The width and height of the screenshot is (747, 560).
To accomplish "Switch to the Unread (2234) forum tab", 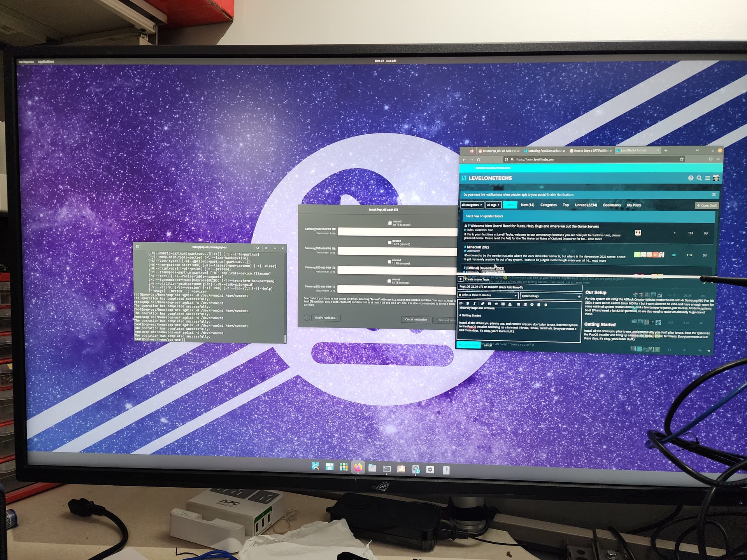I will pos(586,205).
